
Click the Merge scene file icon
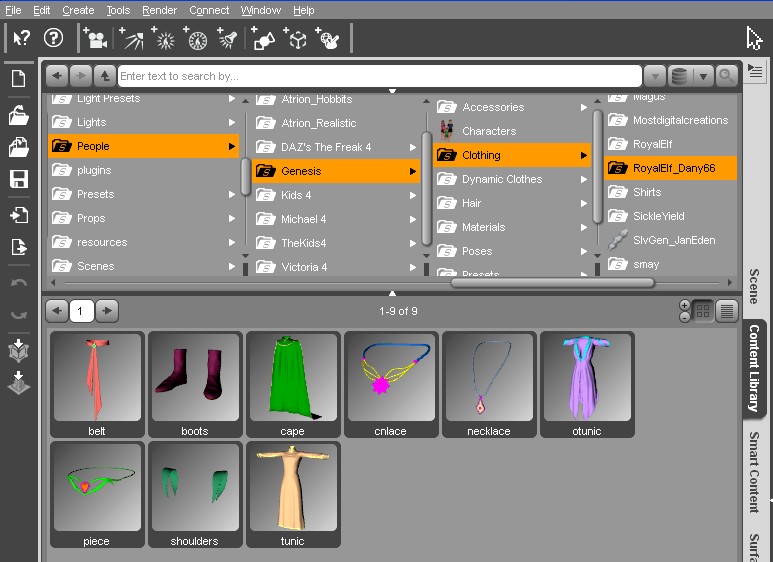coord(19,147)
